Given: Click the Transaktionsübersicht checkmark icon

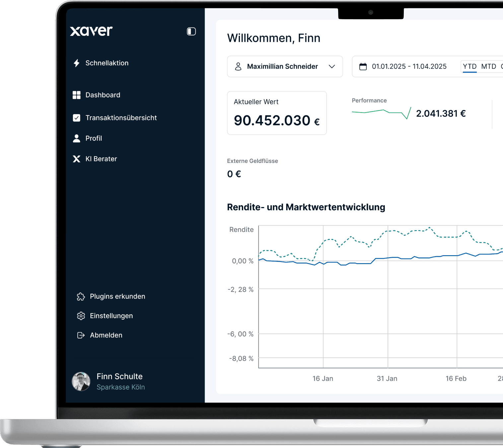Looking at the screenshot, I should click(77, 118).
